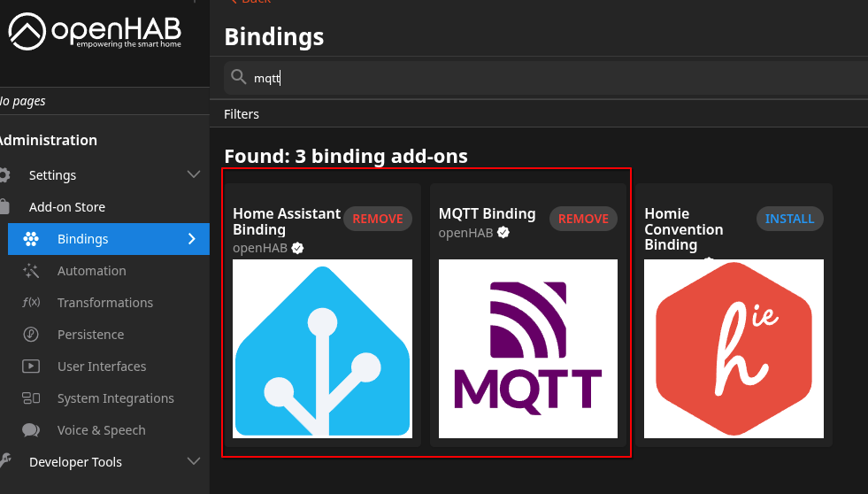Image resolution: width=868 pixels, height=494 pixels.
Task: Select the Bindings sidebar item
Action: [x=109, y=239]
